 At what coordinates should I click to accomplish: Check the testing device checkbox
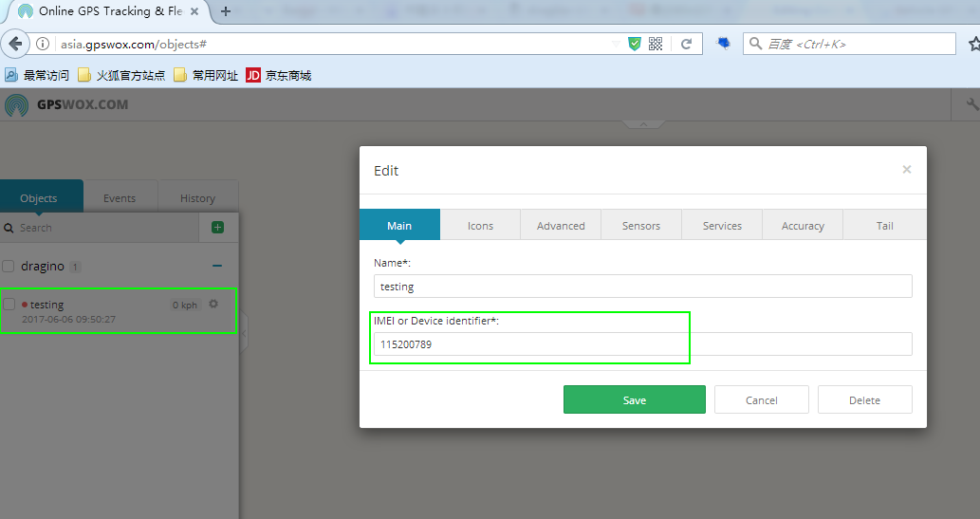click(9, 305)
